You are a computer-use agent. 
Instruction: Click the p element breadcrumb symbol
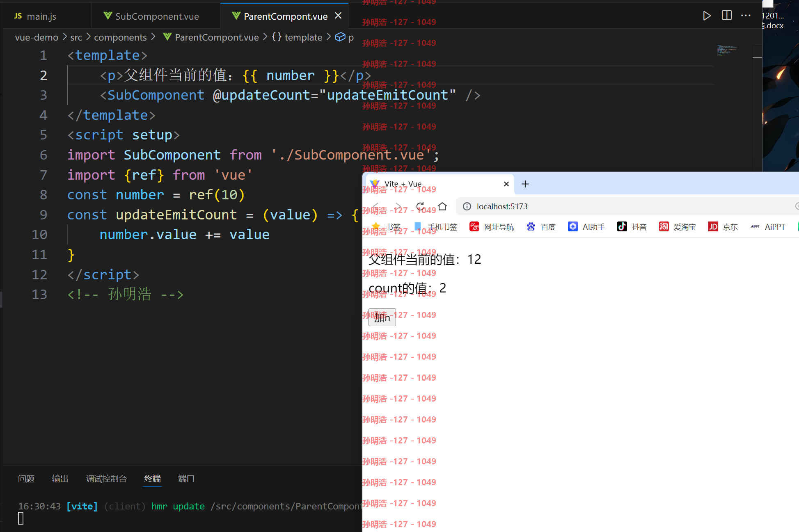pos(344,37)
